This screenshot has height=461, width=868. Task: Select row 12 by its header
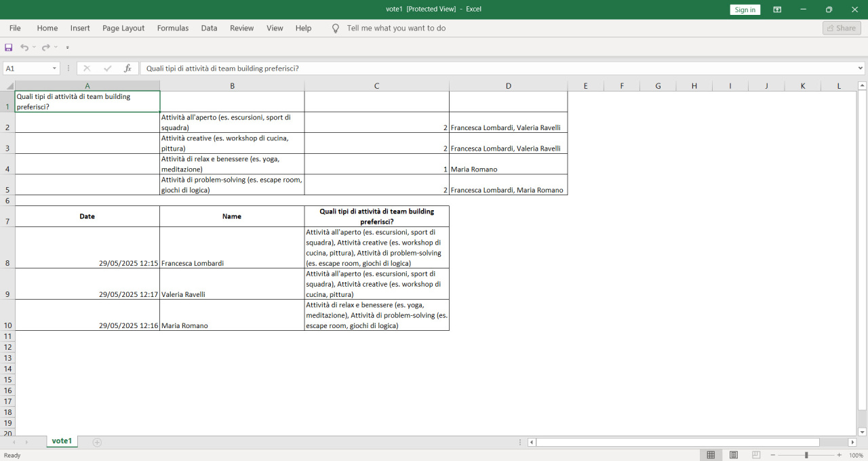point(7,347)
